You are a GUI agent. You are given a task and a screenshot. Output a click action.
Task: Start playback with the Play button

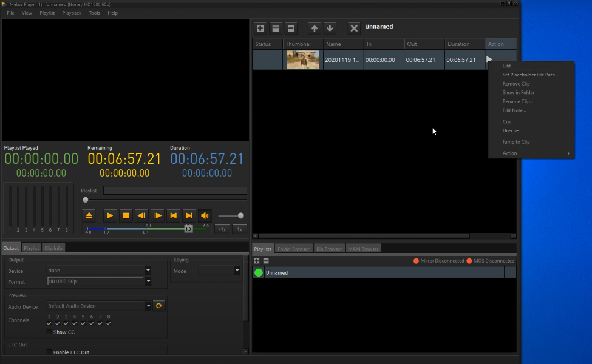tap(110, 216)
